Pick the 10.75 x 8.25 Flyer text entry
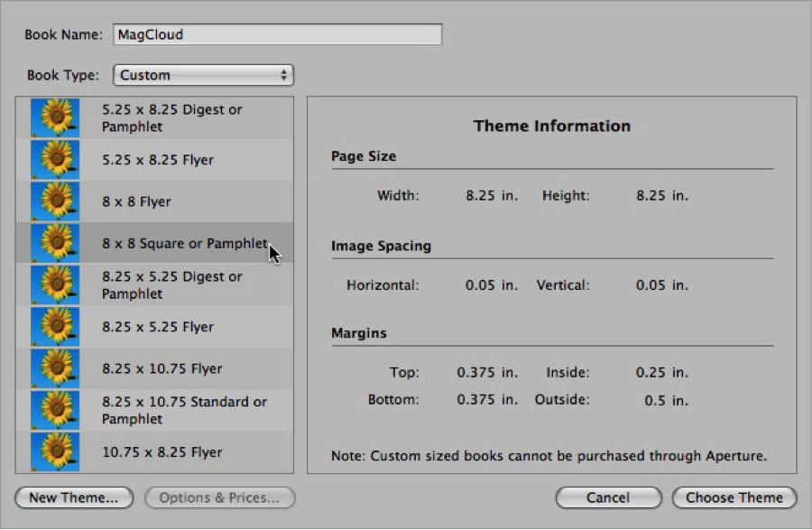 tap(161, 452)
